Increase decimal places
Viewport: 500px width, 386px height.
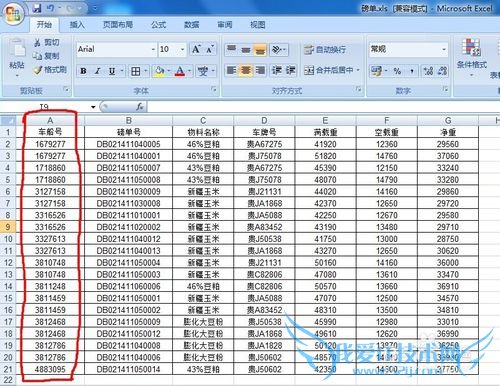tap(428, 71)
